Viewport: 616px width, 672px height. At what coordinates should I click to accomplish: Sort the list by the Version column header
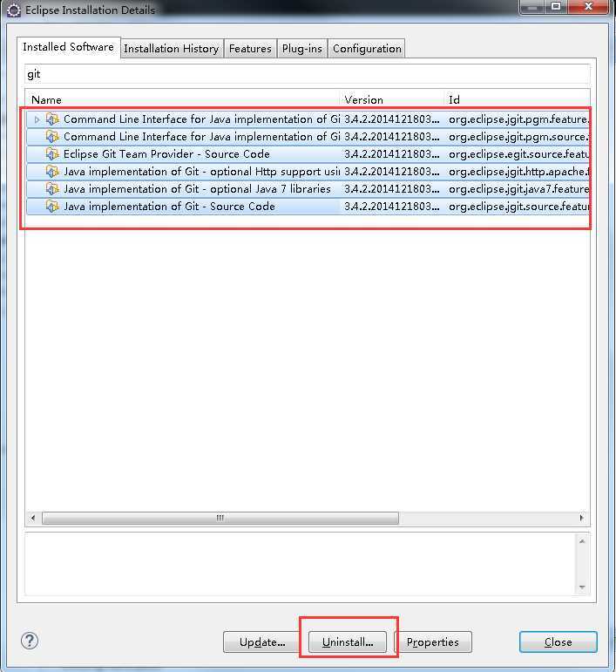point(393,100)
